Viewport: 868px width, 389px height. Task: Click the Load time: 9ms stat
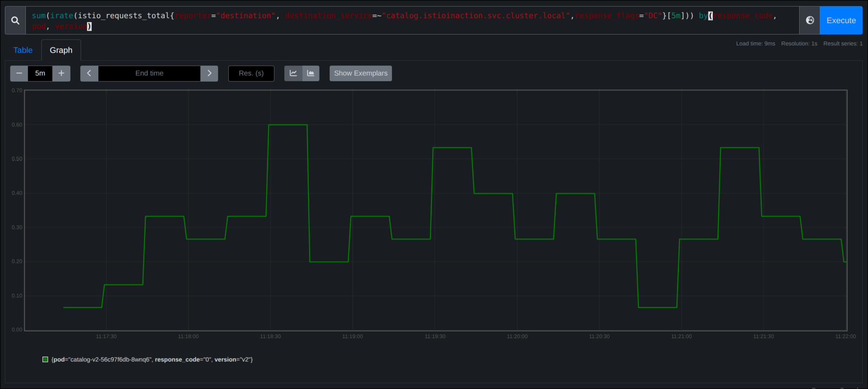point(755,44)
